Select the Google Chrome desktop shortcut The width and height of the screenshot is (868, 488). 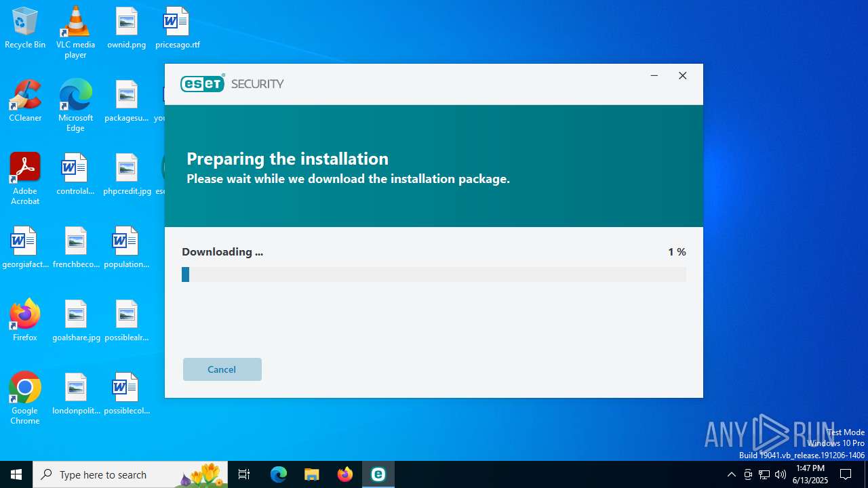[25, 399]
